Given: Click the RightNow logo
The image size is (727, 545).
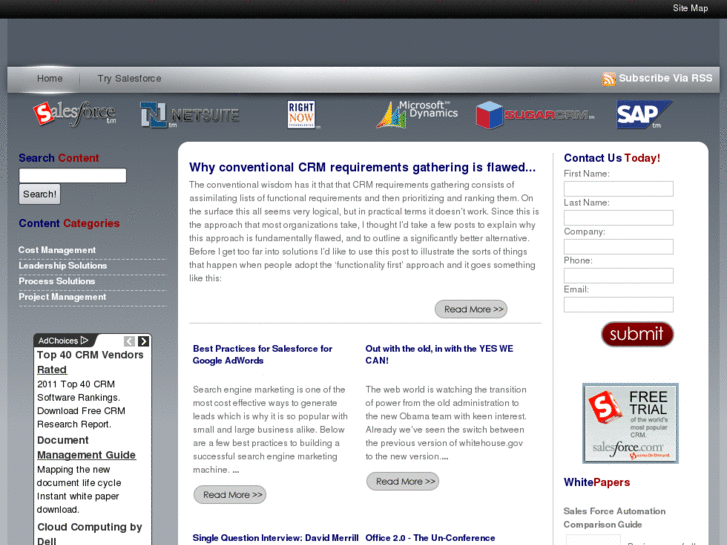Looking at the screenshot, I should [302, 114].
